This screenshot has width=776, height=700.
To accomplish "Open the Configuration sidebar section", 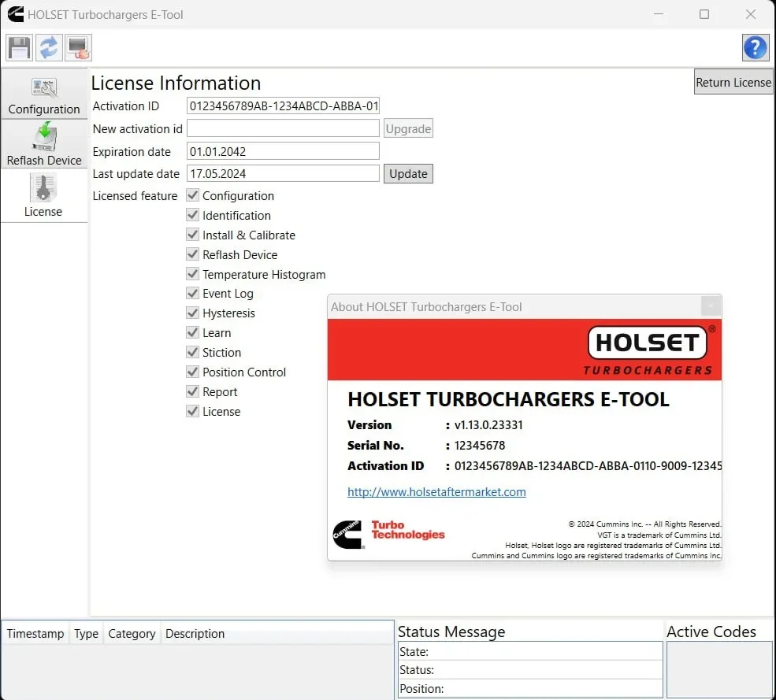I will coord(44,95).
